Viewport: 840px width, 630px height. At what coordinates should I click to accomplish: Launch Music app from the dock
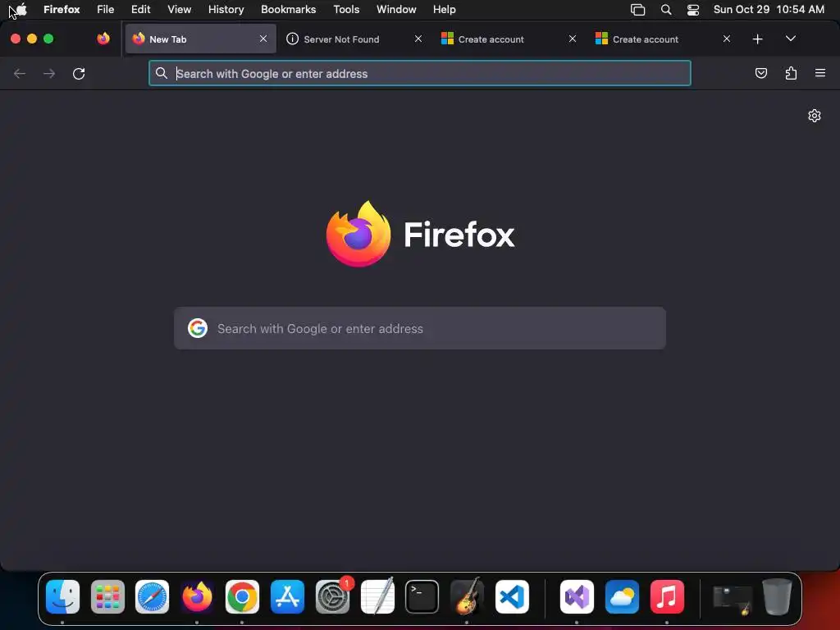[x=667, y=596]
